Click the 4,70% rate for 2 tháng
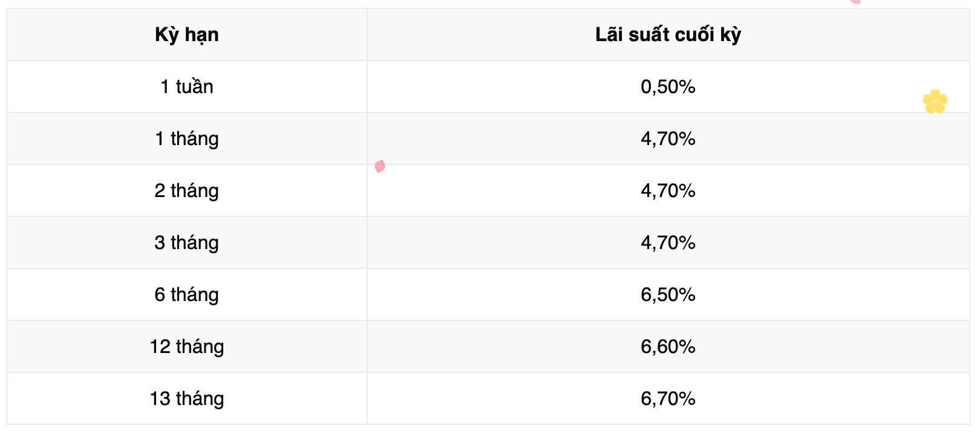 click(x=668, y=191)
